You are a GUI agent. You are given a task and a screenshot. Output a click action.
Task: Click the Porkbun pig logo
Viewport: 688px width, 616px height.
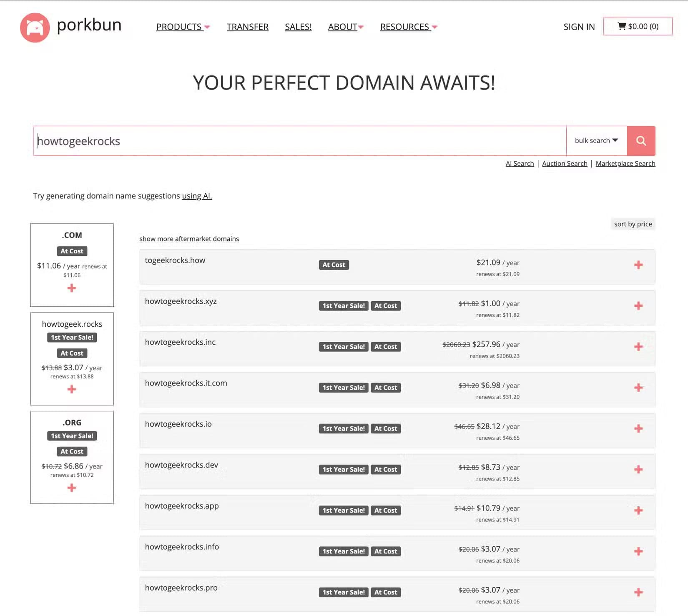pyautogui.click(x=35, y=28)
